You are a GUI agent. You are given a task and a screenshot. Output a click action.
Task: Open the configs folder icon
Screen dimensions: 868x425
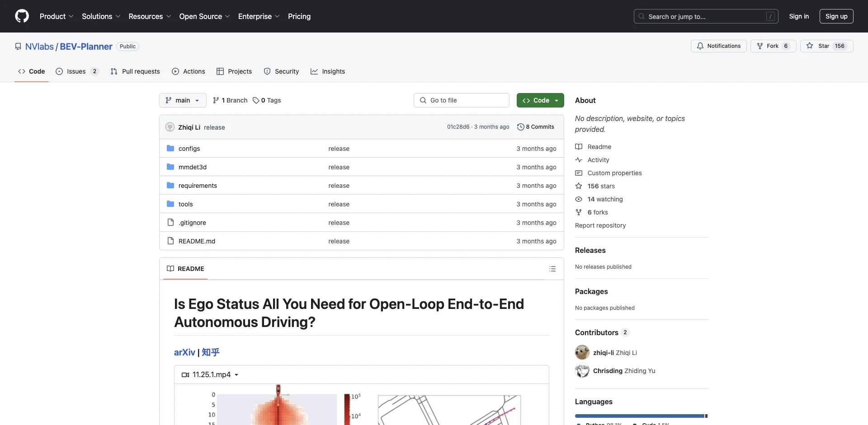[x=170, y=149]
